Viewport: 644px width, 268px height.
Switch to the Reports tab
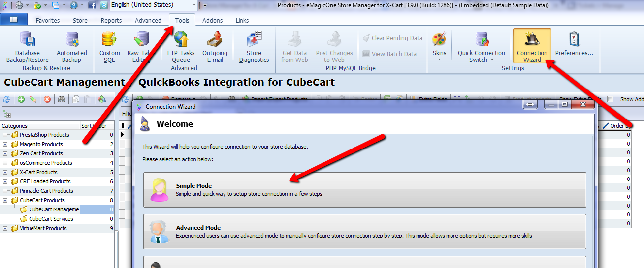pyautogui.click(x=111, y=20)
